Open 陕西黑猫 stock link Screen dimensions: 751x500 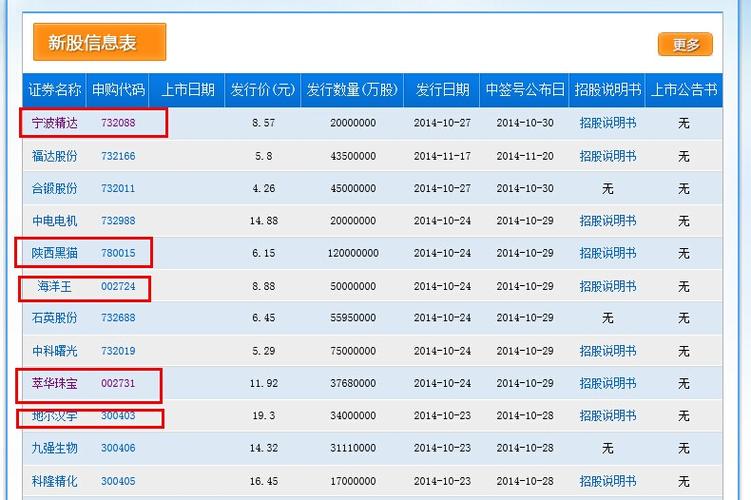pos(55,253)
